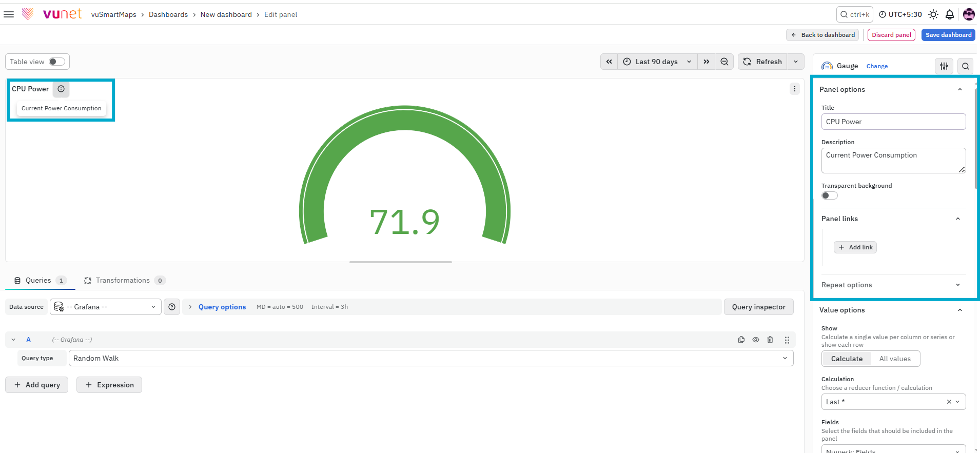Open the Query inspector

(758, 307)
